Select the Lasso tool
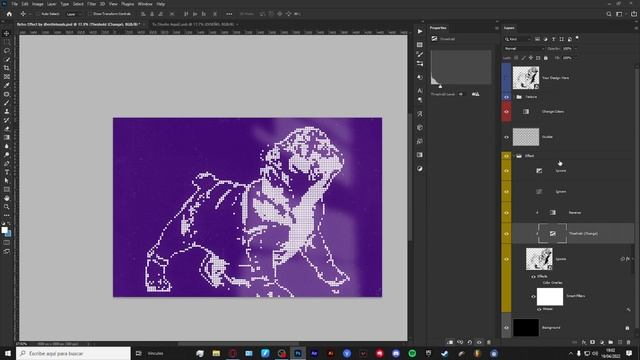The image size is (640, 360). 7,51
